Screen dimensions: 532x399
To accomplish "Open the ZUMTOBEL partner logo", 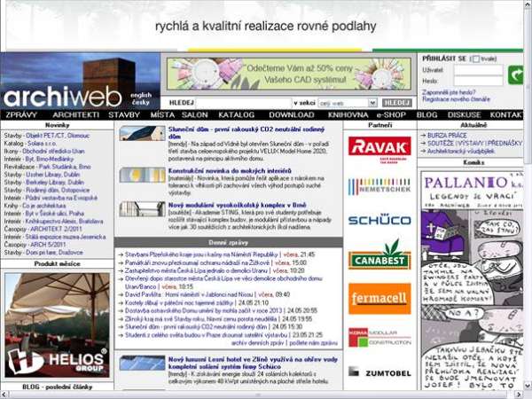I will pyautogui.click(x=379, y=372).
